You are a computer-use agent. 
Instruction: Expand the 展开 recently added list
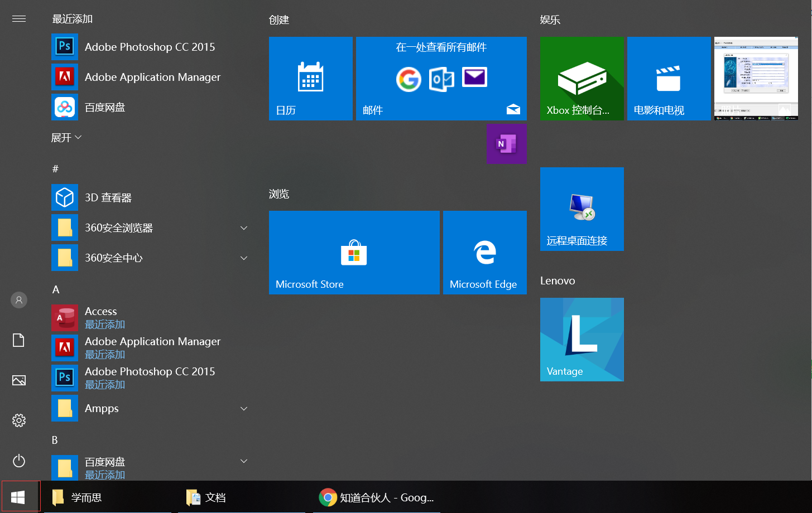(x=66, y=137)
